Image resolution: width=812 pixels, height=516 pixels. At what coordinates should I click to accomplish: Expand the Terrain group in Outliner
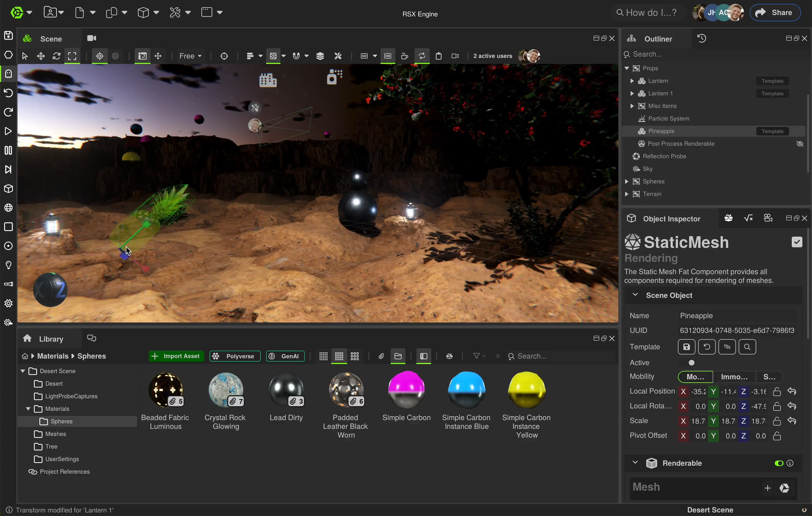coord(627,194)
